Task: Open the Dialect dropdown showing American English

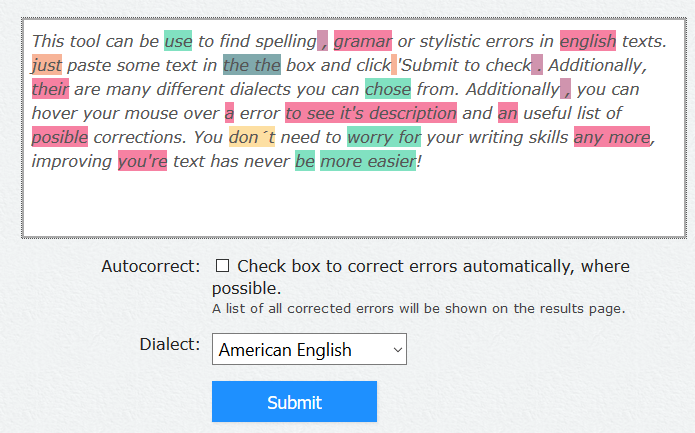Action: coord(309,349)
